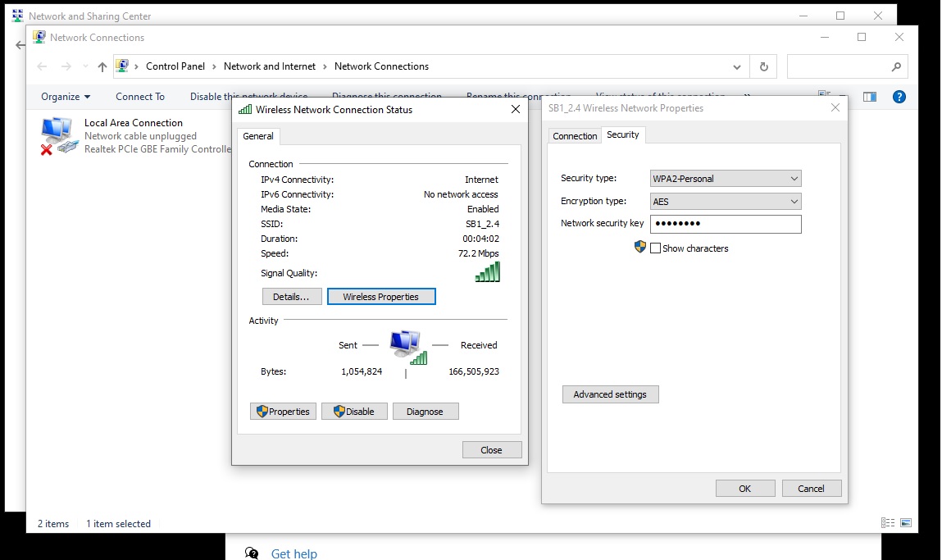
Task: Switch to large icons view in status bar
Action: 906,523
